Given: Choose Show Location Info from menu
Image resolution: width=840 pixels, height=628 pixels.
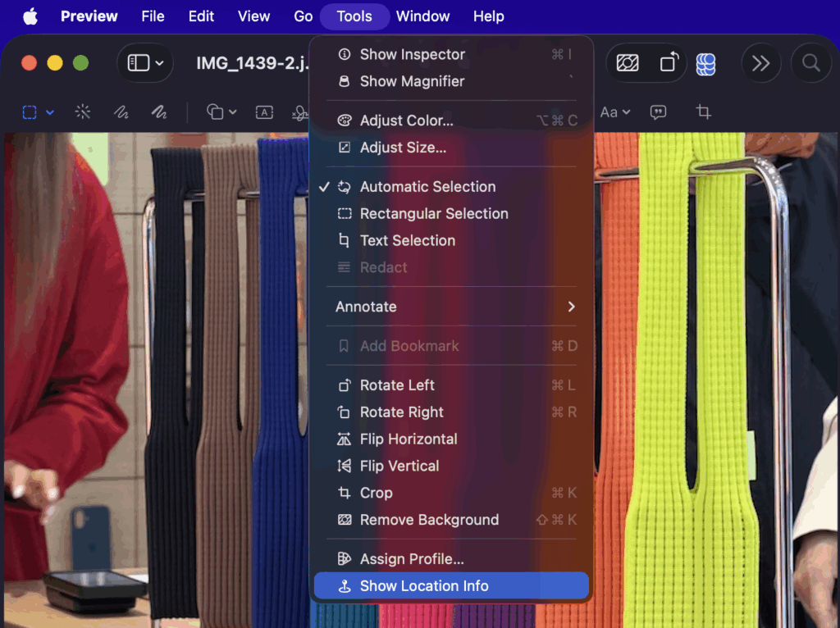Looking at the screenshot, I should (x=424, y=586).
